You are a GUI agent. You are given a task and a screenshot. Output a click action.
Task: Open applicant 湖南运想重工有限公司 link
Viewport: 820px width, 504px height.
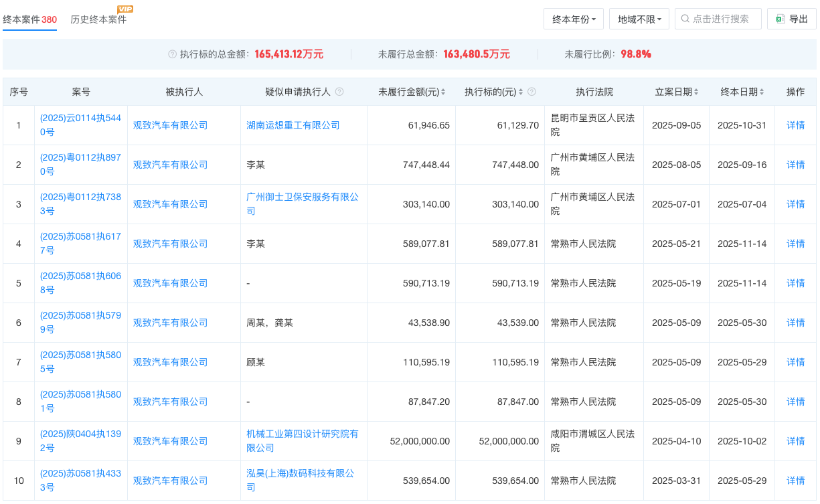click(x=293, y=125)
